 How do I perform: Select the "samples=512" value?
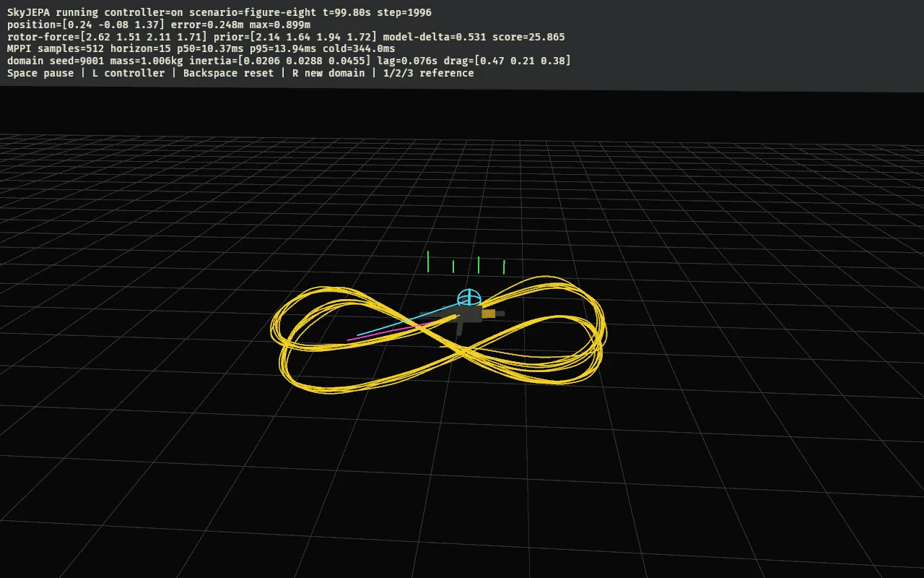[71, 48]
